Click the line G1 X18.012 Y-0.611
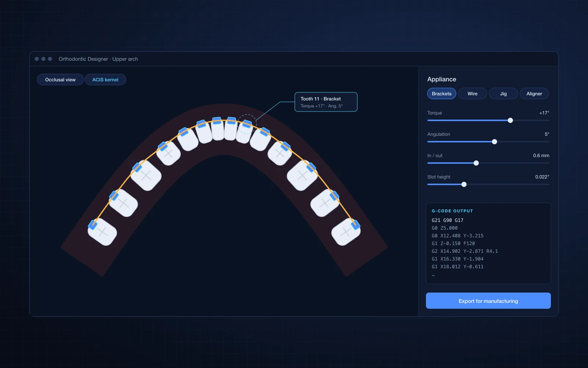This screenshot has width=588, height=368. (x=458, y=266)
